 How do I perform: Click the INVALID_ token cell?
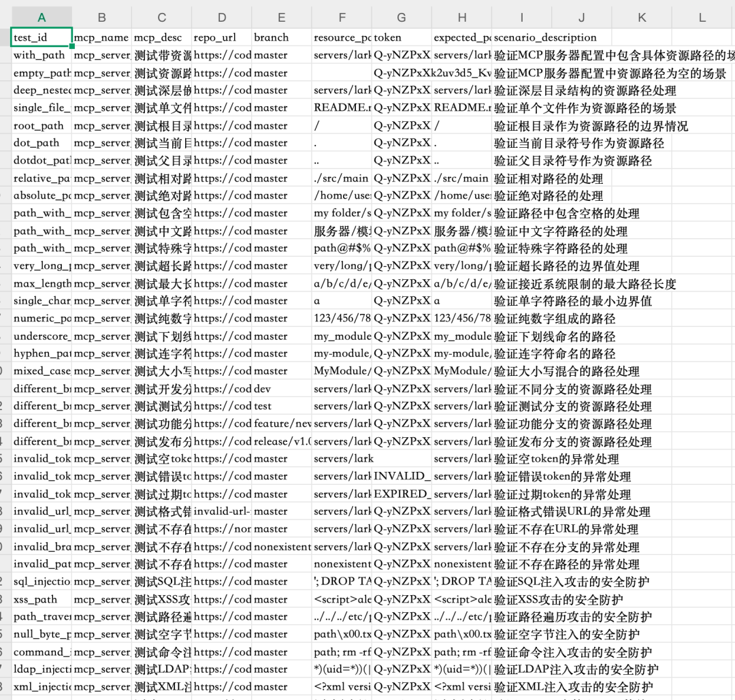(x=402, y=477)
